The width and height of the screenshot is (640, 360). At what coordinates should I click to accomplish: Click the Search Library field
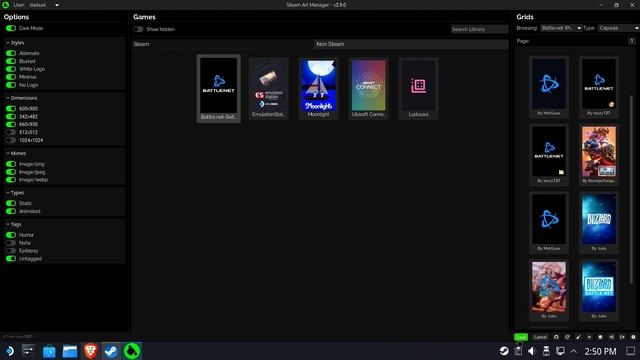[x=480, y=29]
